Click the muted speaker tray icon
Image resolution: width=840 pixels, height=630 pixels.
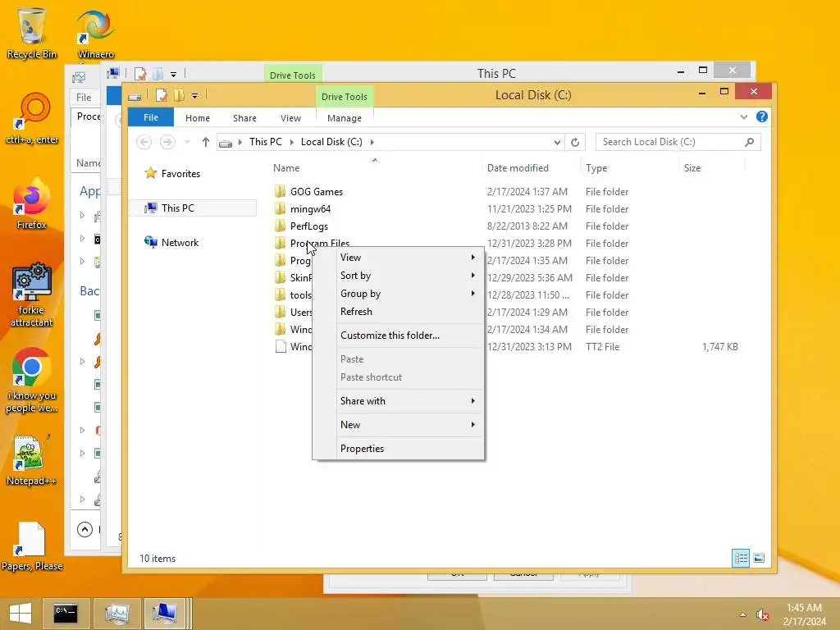coord(762,614)
